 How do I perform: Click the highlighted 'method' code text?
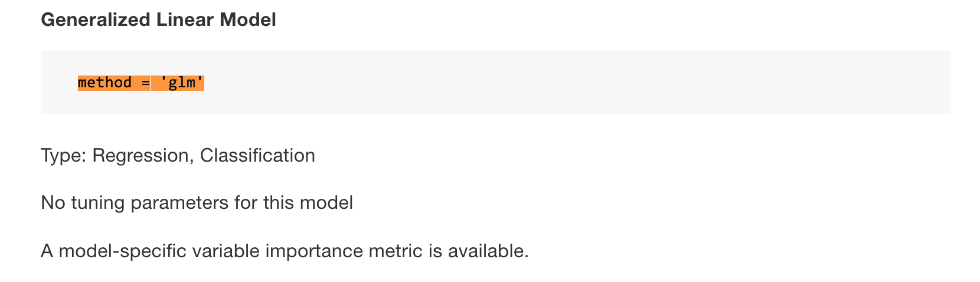pyautogui.click(x=104, y=83)
